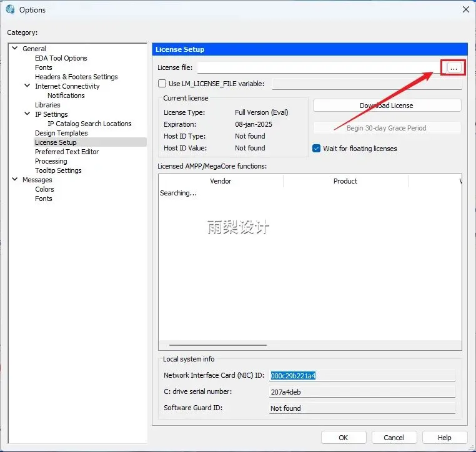Select IP Catalog Search Locations item
This screenshot has height=452, width=476.
tap(89, 124)
